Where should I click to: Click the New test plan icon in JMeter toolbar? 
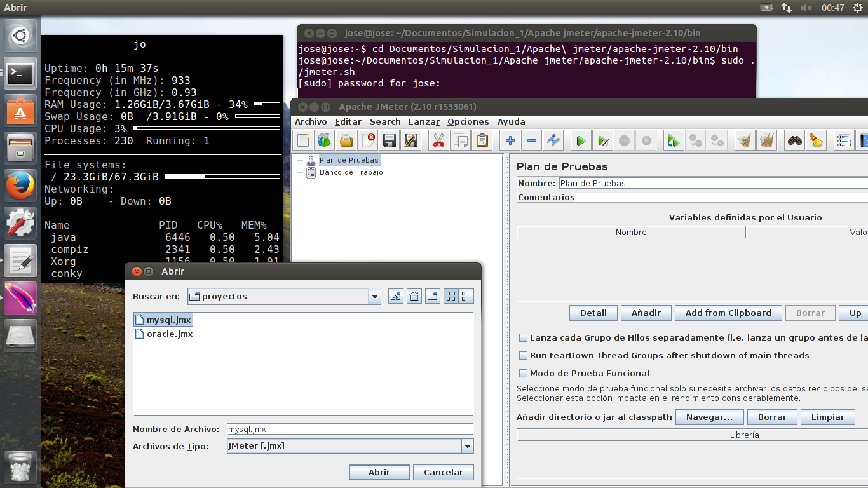304,140
